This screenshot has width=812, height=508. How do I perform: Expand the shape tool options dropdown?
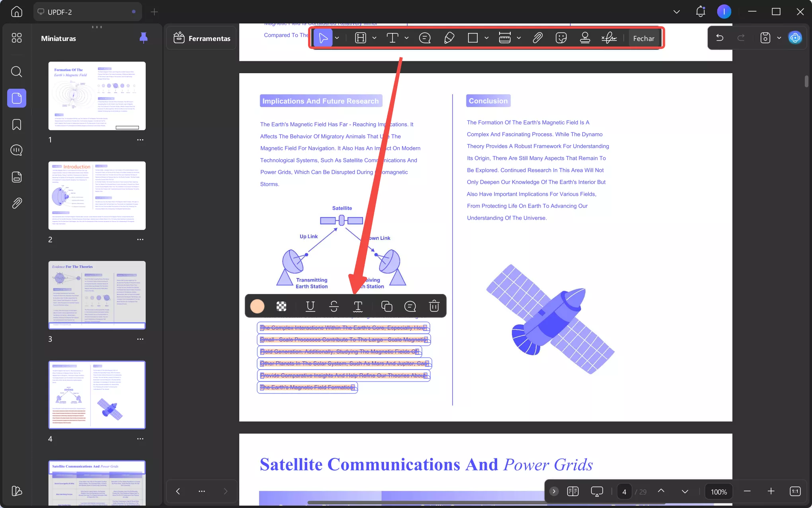(486, 38)
